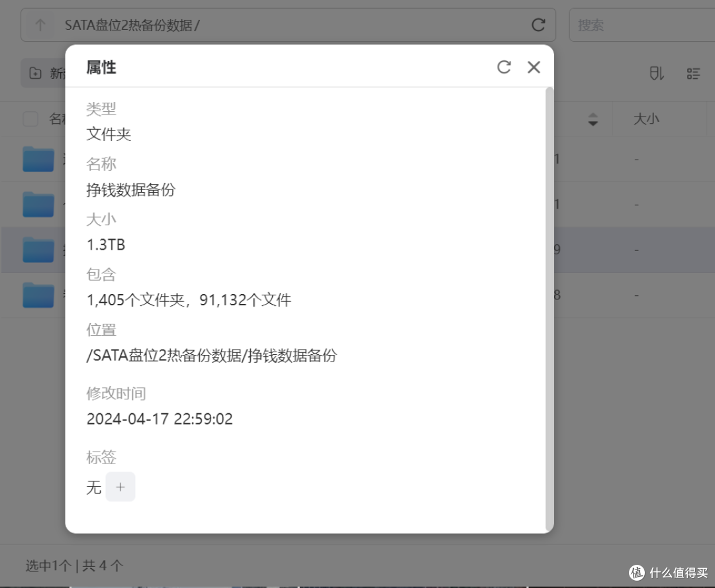Viewport: 715px width, 588px height.
Task: Click status bar text 选中1个 | 共 4 个
Action: [74, 565]
